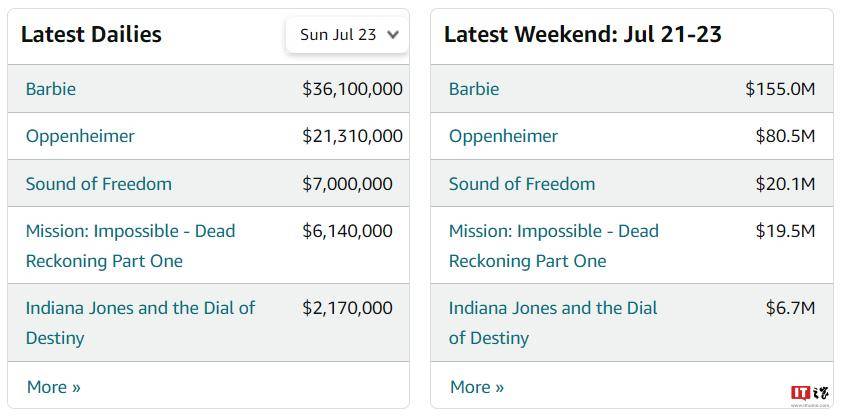The width and height of the screenshot is (842, 420).
Task: Click More » under Latest Weekend
Action: pos(477,387)
